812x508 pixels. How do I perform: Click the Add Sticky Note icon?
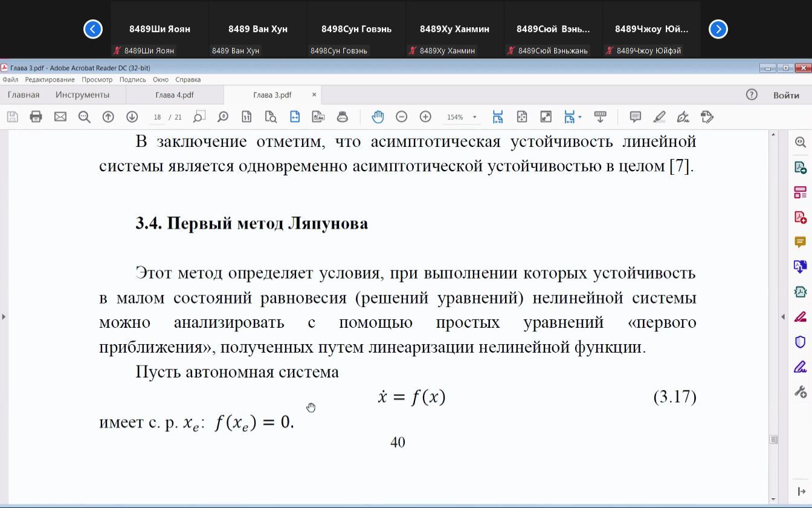pyautogui.click(x=634, y=117)
